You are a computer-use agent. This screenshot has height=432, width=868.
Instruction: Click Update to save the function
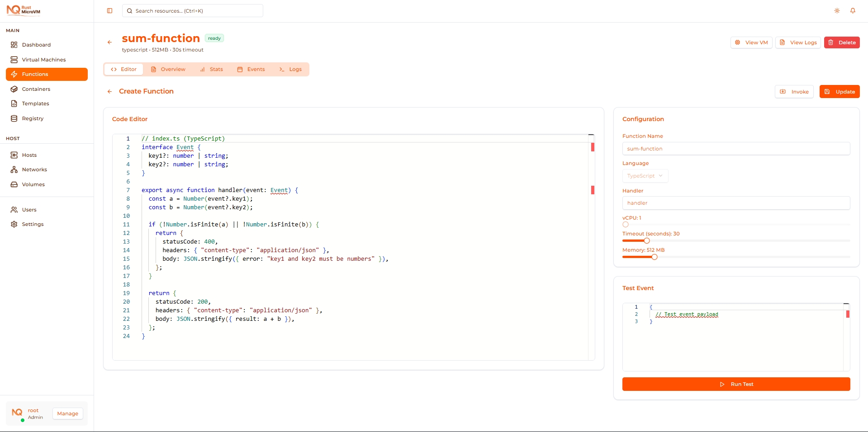(x=840, y=91)
